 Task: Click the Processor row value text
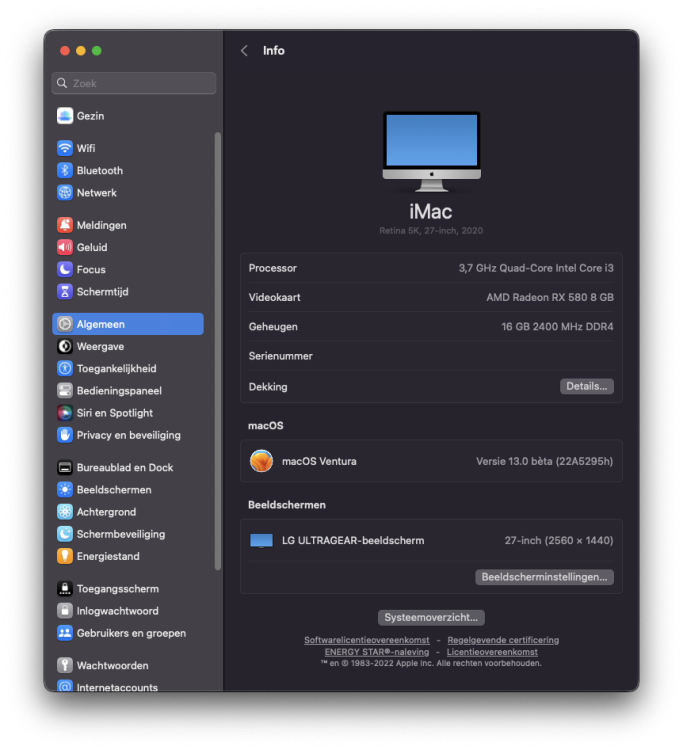click(536, 268)
